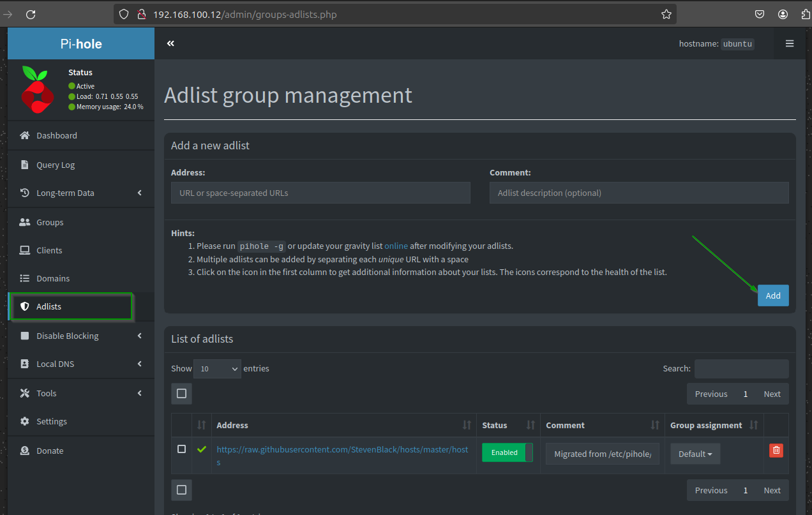Reload the page in browser

[31, 14]
